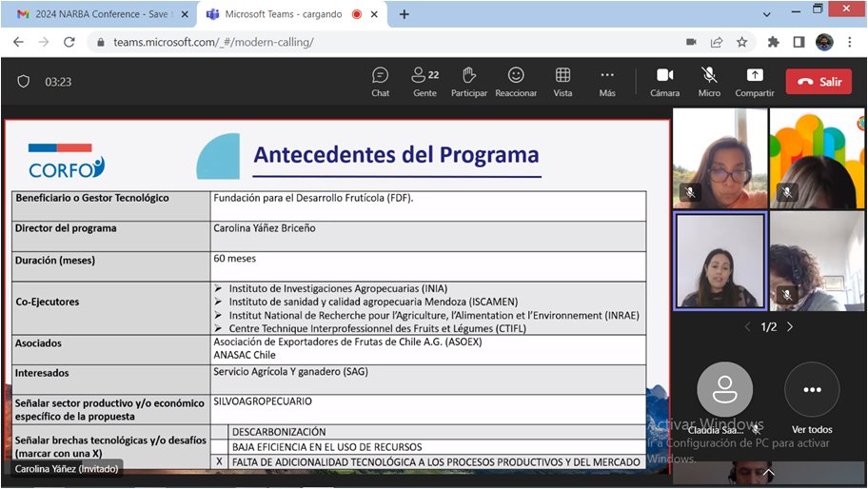Click the empty box beside DESCARBONIZACIÓN

(x=219, y=432)
